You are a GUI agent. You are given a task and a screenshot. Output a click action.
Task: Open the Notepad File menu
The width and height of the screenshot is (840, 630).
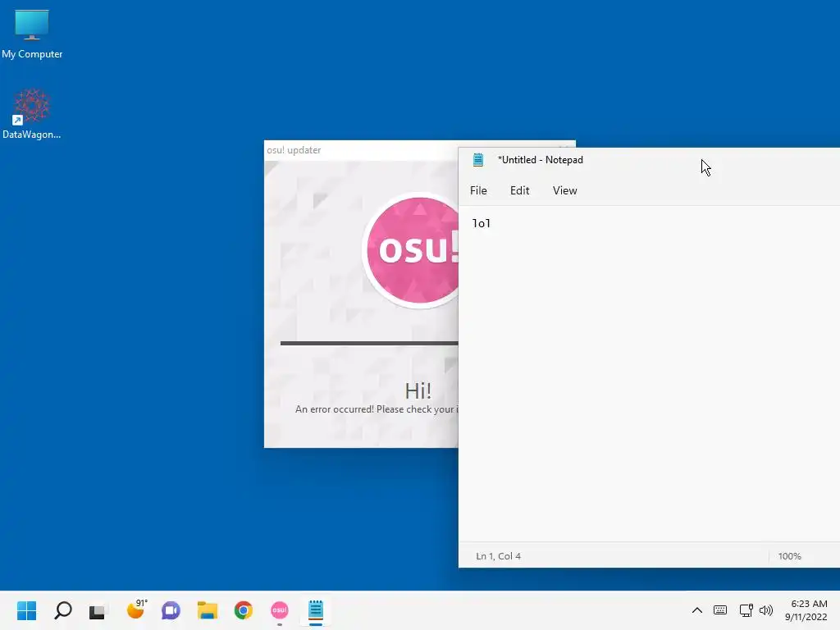pyautogui.click(x=478, y=190)
